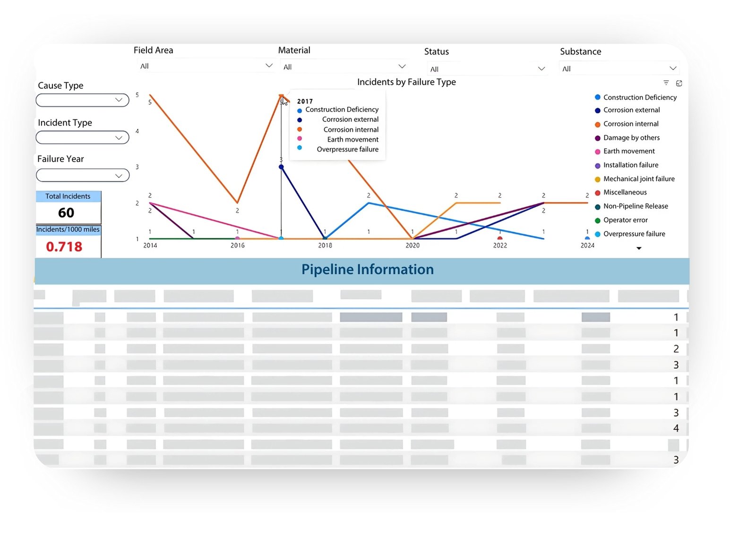Toggle Damage by others legend entry

click(631, 138)
